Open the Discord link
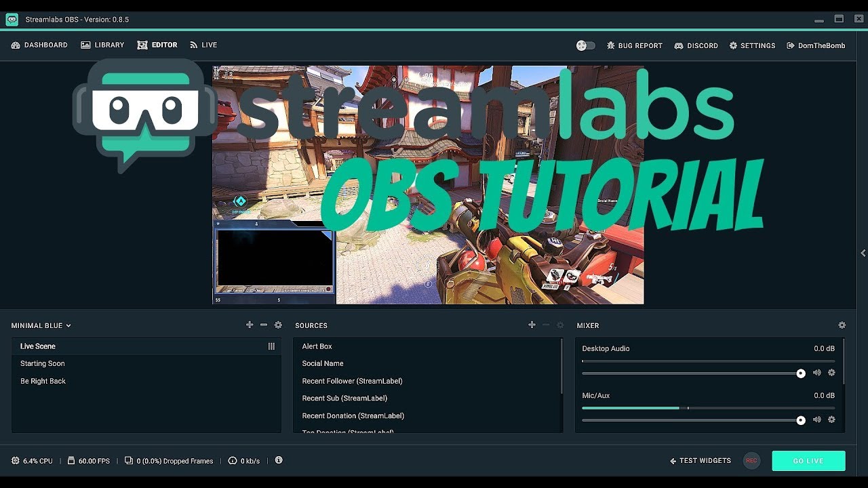Viewport: 868px width, 488px height. click(x=696, y=45)
